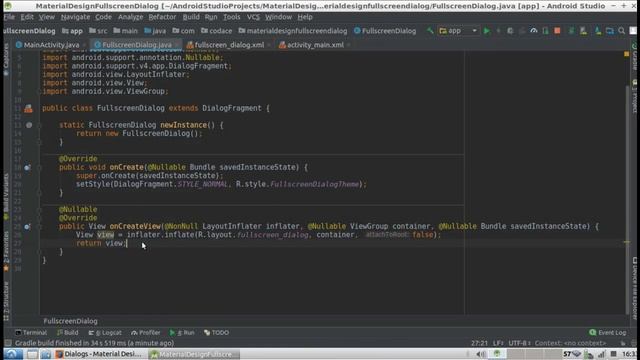The height and width of the screenshot is (360, 640).
Task: Click the read-only lock icon in status bar
Action: [x=623, y=343]
